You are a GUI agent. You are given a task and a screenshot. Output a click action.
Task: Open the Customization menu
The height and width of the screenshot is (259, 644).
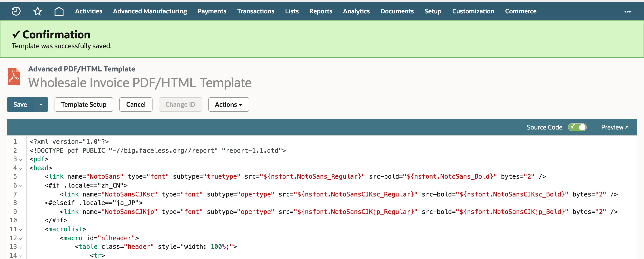point(473,11)
